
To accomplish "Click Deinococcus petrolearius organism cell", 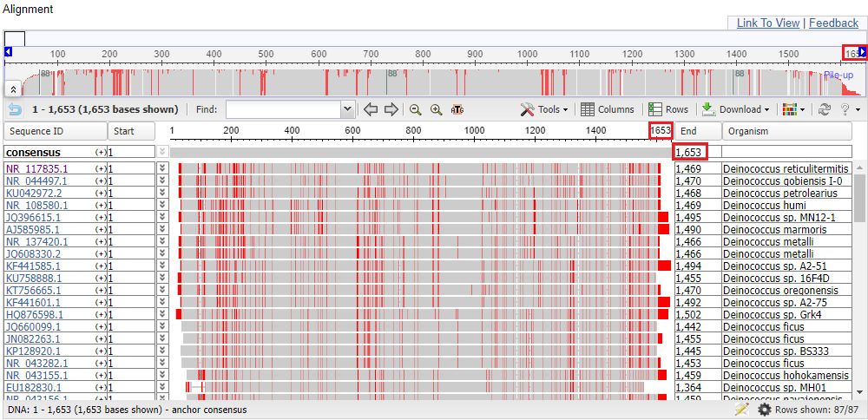I will pyautogui.click(x=786, y=193).
